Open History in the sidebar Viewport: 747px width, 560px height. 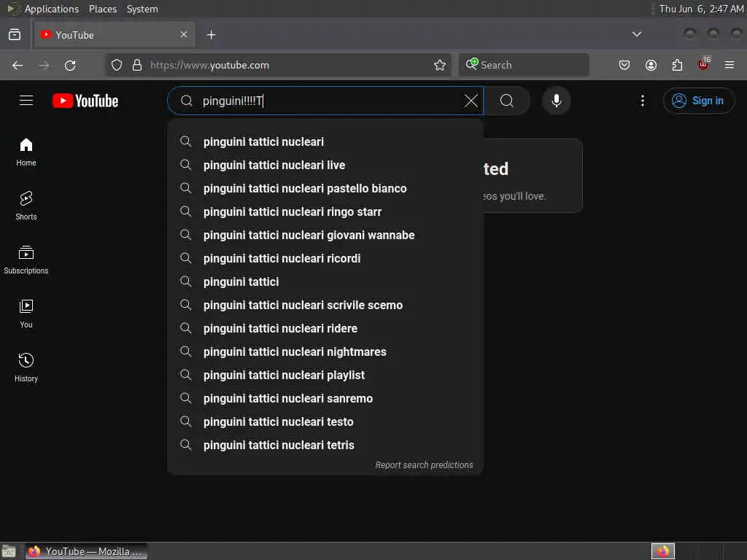26,367
